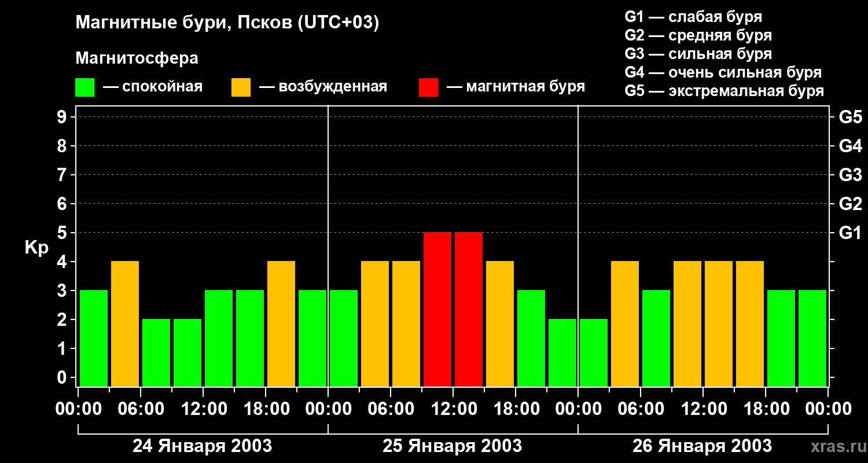Click the 'G3 — сильная буря' legend line

pyautogui.click(x=698, y=54)
